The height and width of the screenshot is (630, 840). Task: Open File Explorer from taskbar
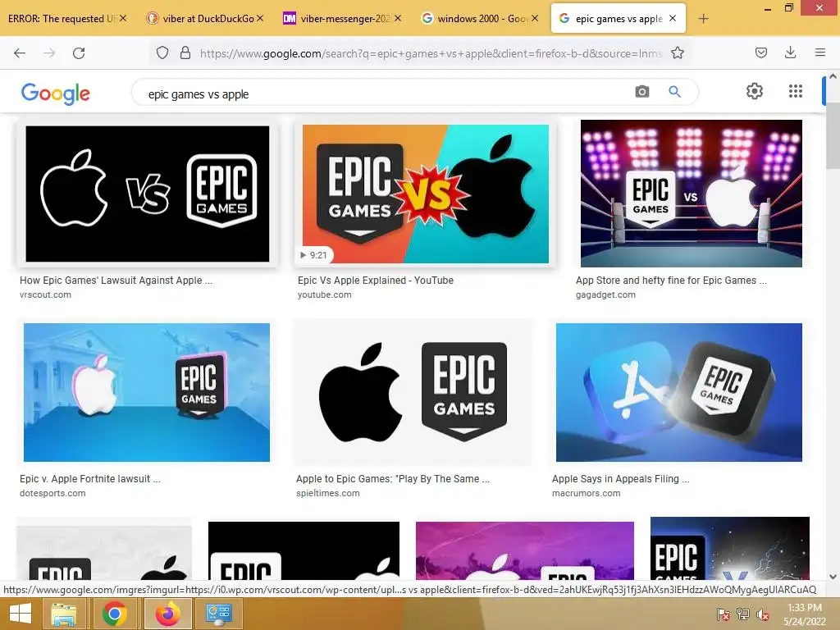pos(64,614)
